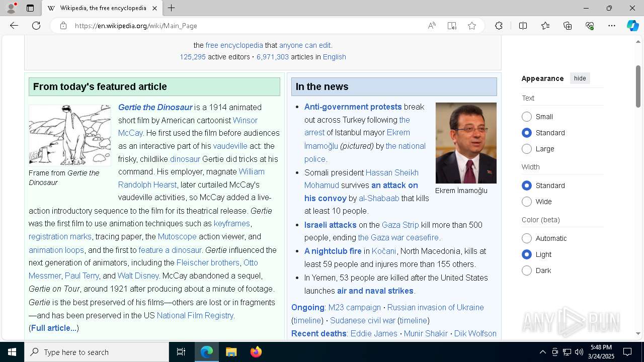The image size is (644, 362).
Task: Open the Winsor McCay link
Action: (x=188, y=127)
